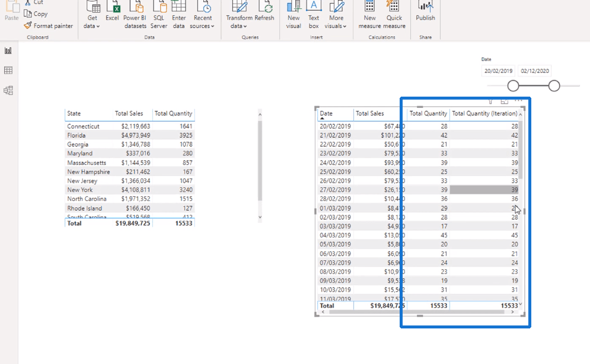Open Power BI datasets source
This screenshot has height=364, width=590.
[135, 15]
